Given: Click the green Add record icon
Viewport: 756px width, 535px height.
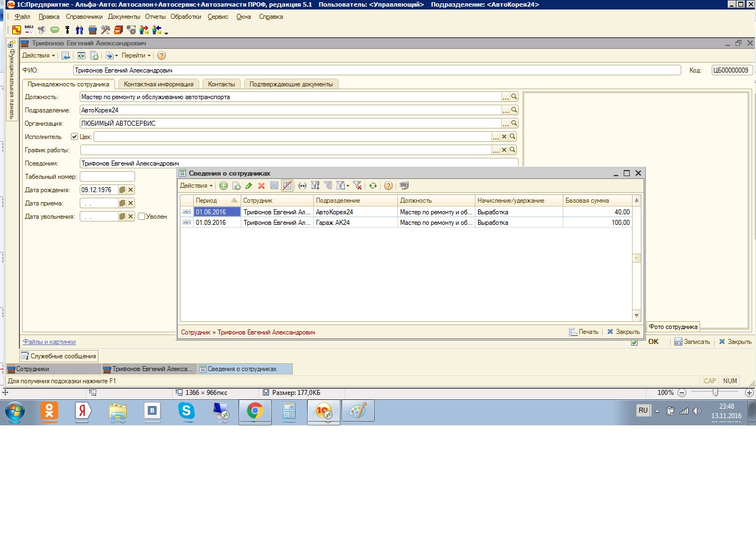Looking at the screenshot, I should pos(224,186).
